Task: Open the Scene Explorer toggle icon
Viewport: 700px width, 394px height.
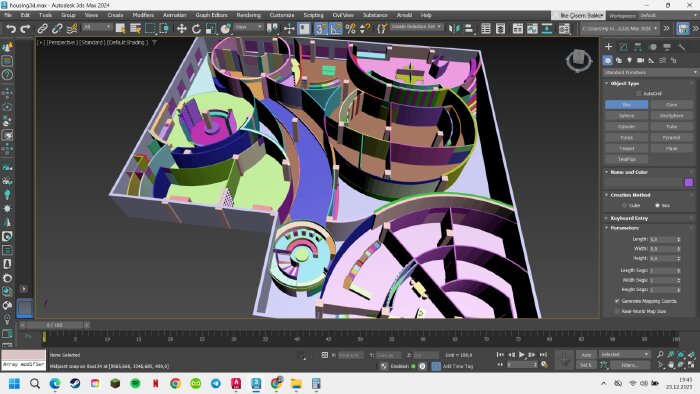Action: coord(486,29)
